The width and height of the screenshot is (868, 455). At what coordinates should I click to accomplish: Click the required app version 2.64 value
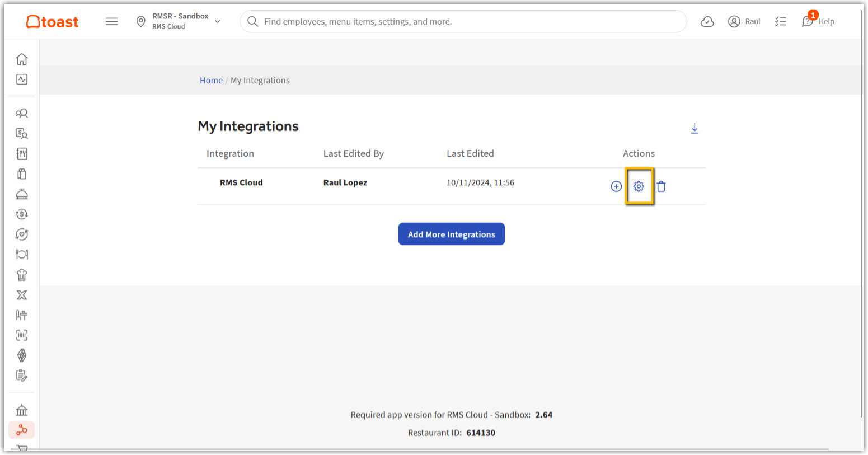tap(544, 415)
